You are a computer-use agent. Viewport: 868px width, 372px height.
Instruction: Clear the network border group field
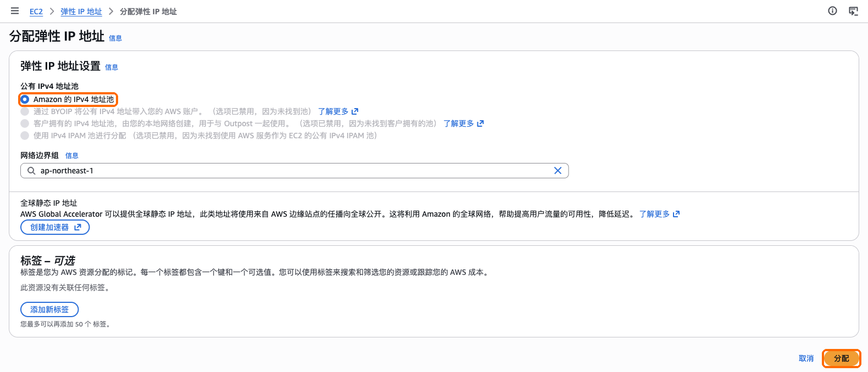[x=558, y=171]
